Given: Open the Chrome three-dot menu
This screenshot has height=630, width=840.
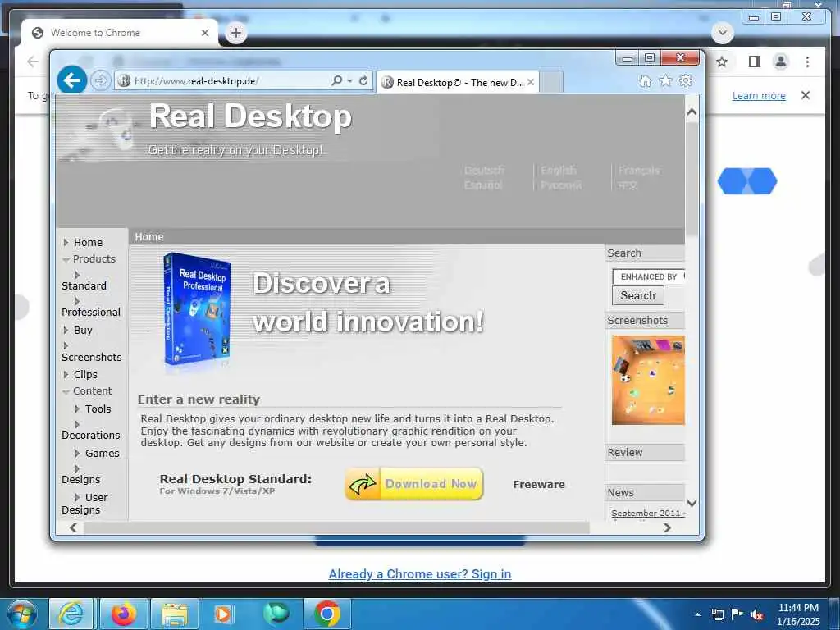Looking at the screenshot, I should [x=807, y=62].
